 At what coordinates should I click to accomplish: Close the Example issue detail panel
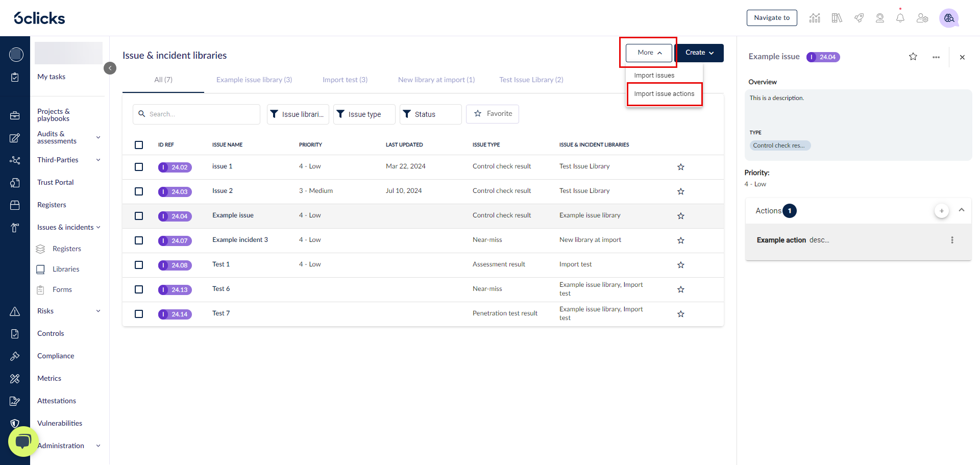coord(962,57)
